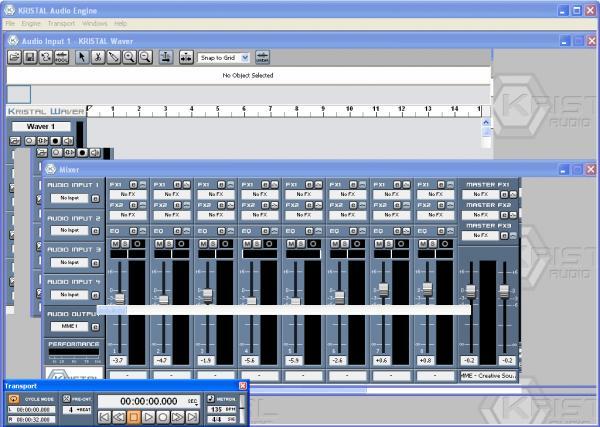Screen dimensions: 600x427
Task: Click the save icon in Waver toolbar
Action: pyautogui.click(x=30, y=58)
